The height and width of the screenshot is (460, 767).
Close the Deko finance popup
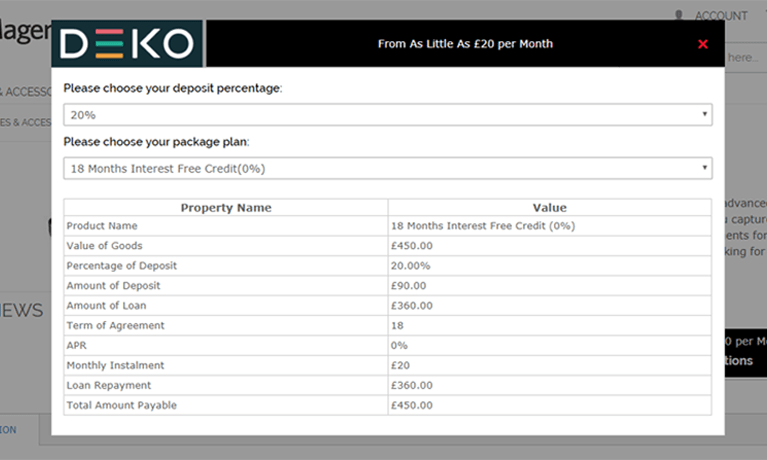[703, 45]
